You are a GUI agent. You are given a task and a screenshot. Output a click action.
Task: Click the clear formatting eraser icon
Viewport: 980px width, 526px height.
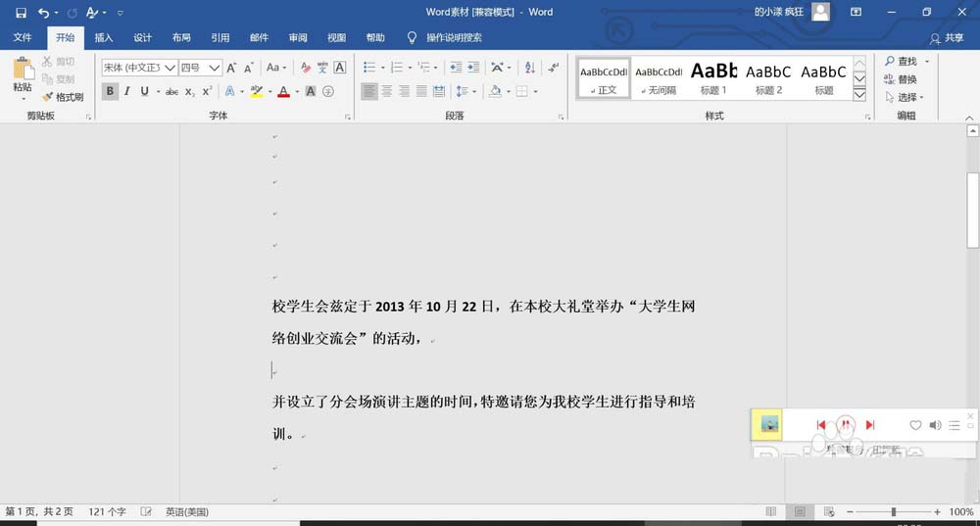[x=306, y=68]
